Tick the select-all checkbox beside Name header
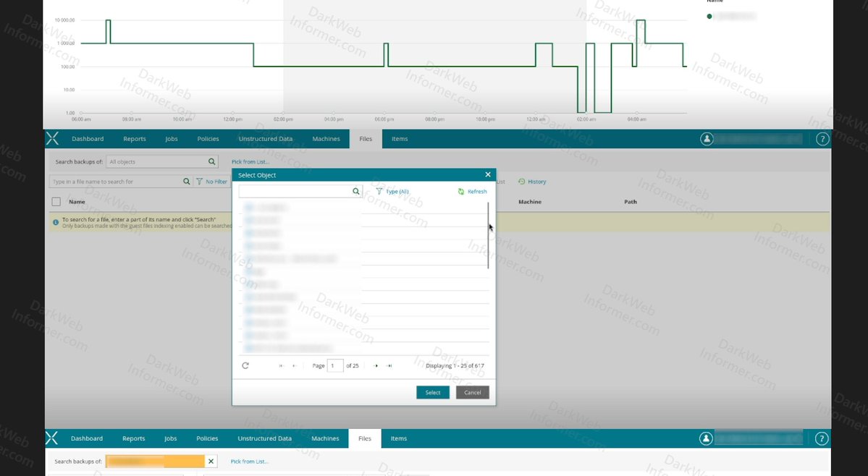Viewport: 868px width, 476px height. point(56,202)
